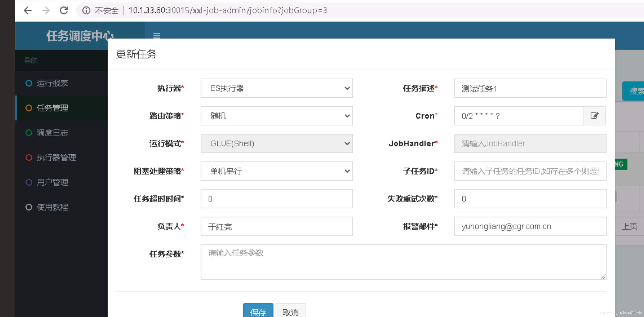Image resolution: width=644 pixels, height=317 pixels.
Task: Click the 不安全 site info icon
Action: point(86,11)
